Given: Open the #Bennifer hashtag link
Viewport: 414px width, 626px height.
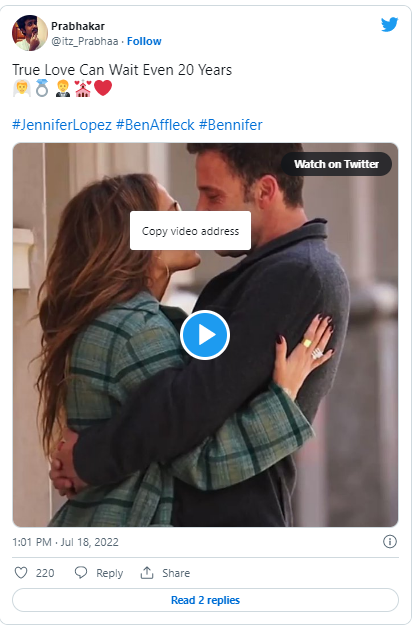Looking at the screenshot, I should coord(230,125).
